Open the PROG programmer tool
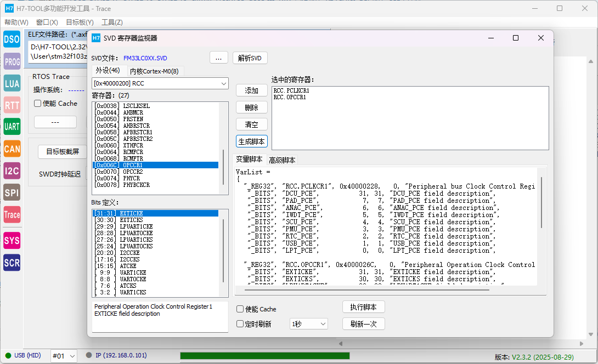The image size is (598, 364). tap(12, 61)
